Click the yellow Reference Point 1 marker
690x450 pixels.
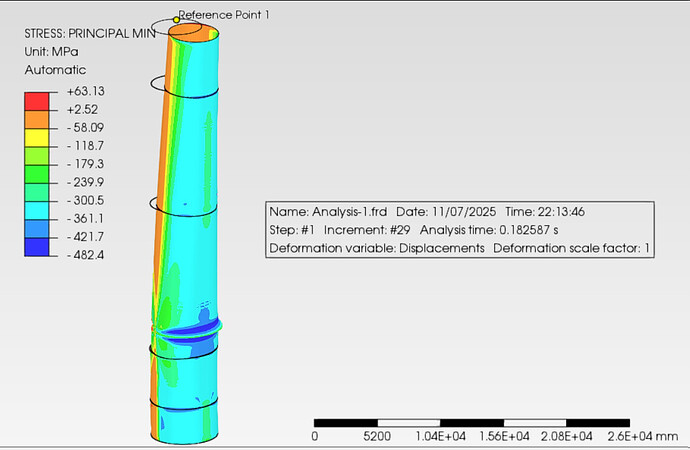click(x=176, y=19)
